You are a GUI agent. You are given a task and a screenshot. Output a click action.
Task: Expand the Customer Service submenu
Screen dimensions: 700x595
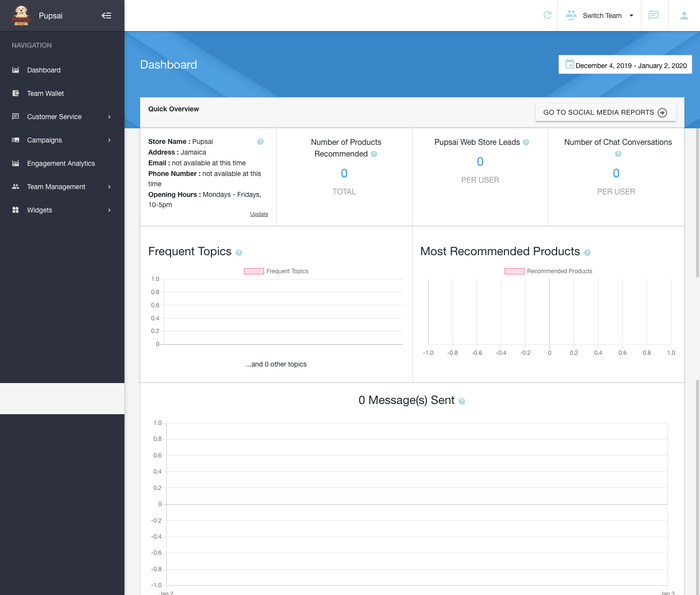pos(62,117)
